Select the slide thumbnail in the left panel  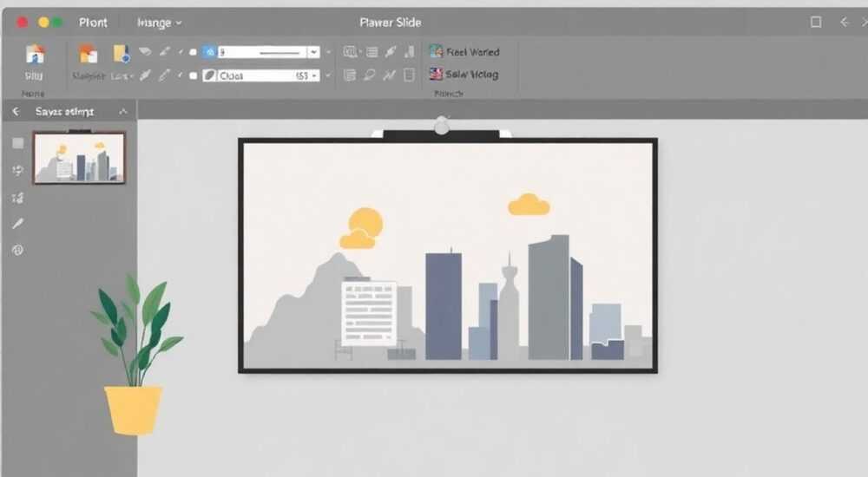click(80, 158)
